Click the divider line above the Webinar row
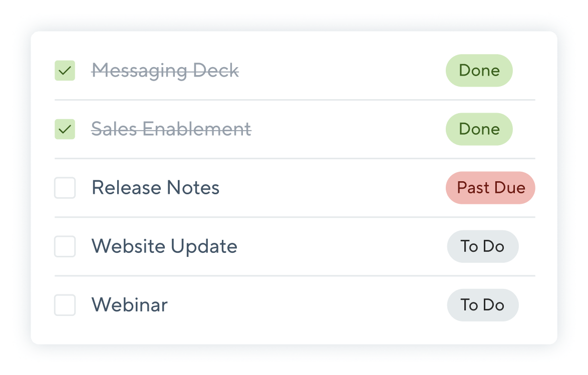 [x=295, y=276]
